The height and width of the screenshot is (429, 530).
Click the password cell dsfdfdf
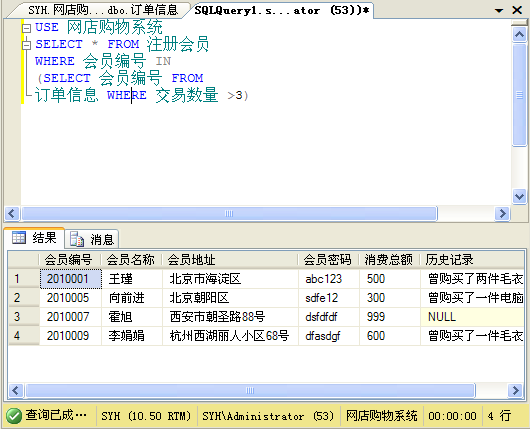pyautogui.click(x=329, y=317)
